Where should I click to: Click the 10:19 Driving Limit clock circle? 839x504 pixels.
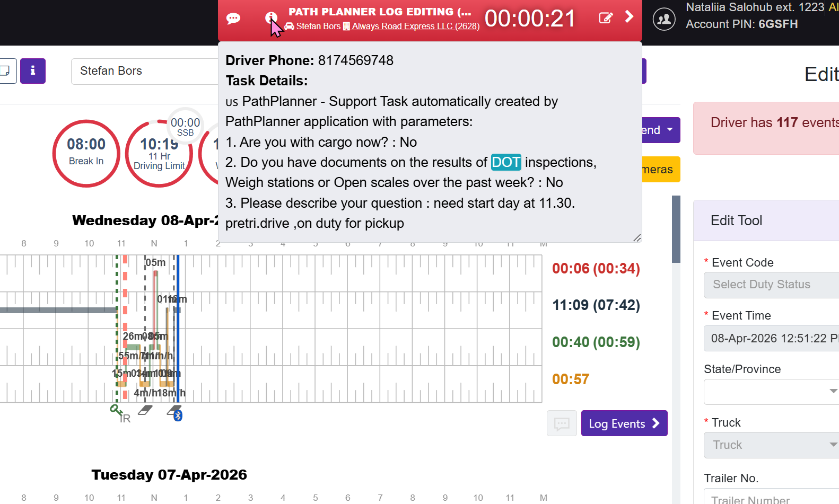pyautogui.click(x=159, y=153)
